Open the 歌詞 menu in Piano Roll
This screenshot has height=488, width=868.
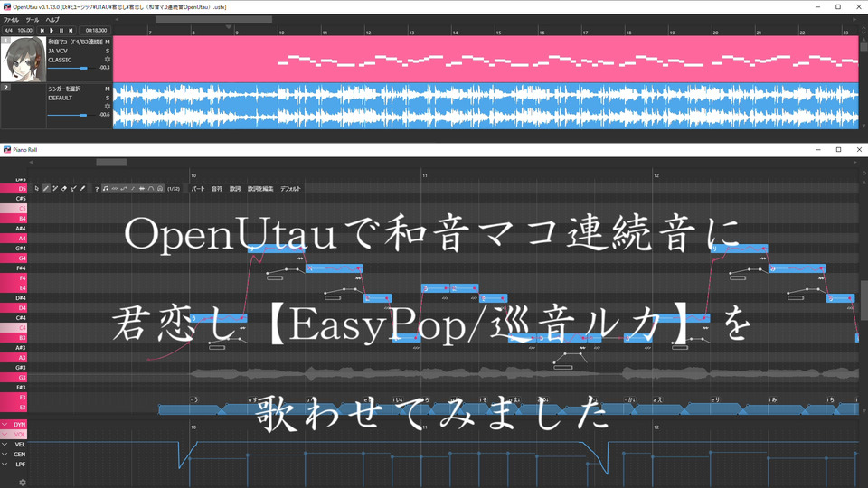(235, 189)
